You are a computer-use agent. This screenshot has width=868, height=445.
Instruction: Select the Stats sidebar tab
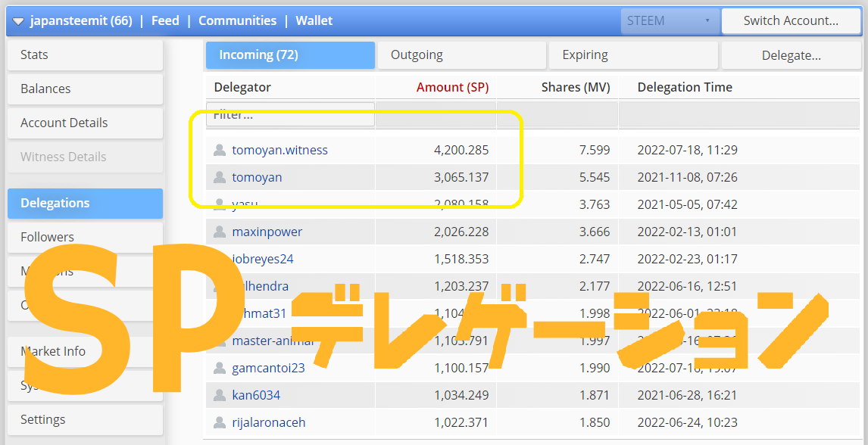86,54
